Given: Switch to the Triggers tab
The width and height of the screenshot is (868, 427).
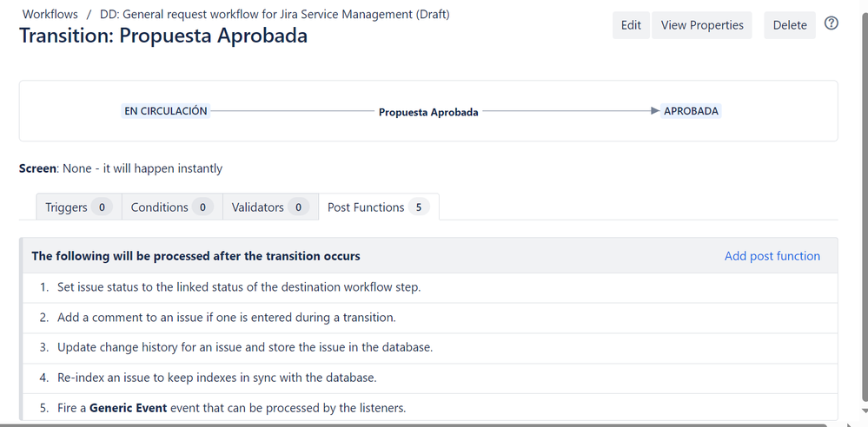Looking at the screenshot, I should coord(78,207).
